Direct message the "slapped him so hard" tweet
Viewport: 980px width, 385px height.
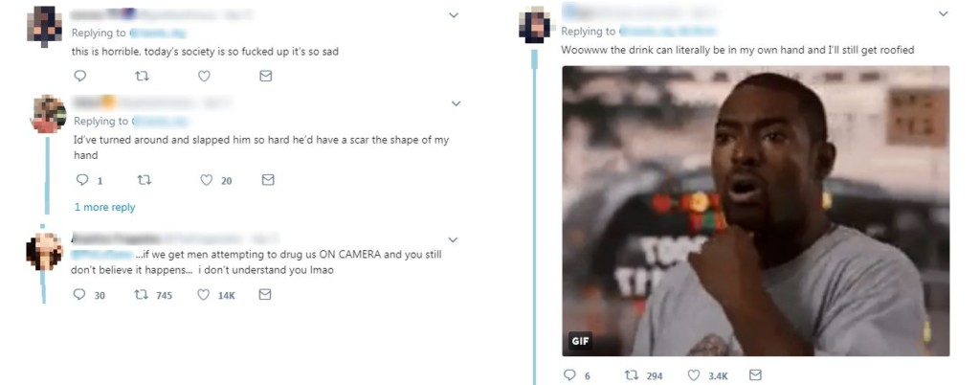click(268, 180)
